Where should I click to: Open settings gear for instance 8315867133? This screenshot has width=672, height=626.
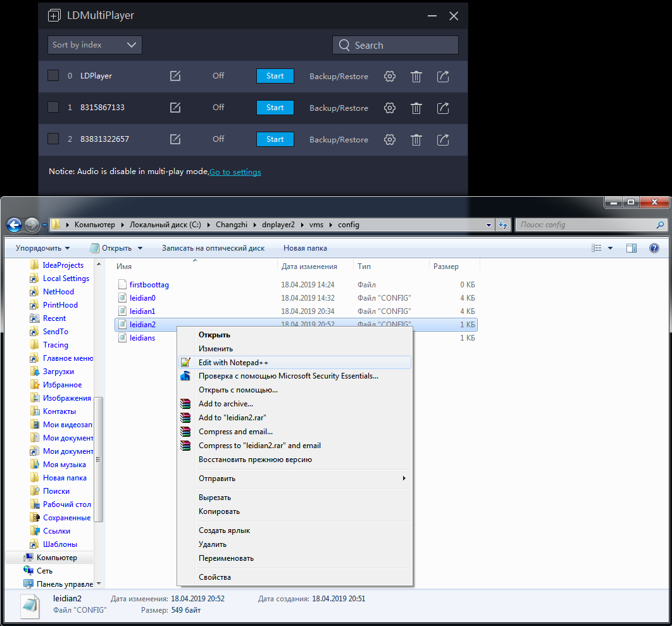pos(390,108)
